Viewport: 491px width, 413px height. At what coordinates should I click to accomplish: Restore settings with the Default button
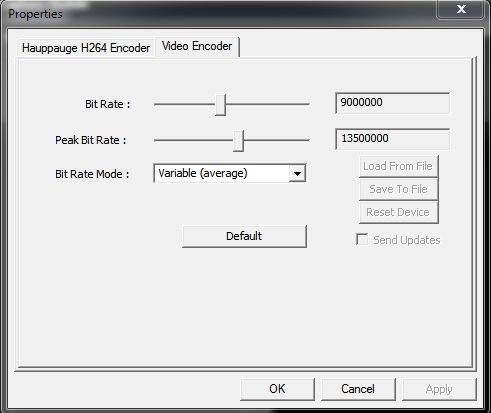244,236
